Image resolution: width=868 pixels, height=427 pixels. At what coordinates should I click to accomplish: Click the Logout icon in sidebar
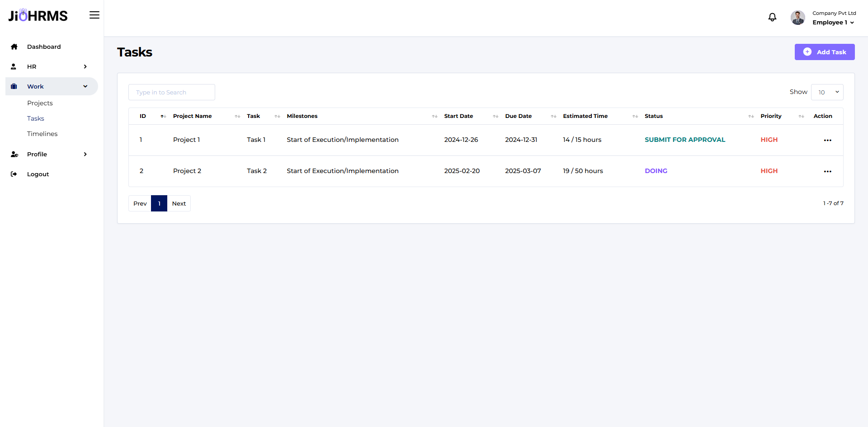14,174
